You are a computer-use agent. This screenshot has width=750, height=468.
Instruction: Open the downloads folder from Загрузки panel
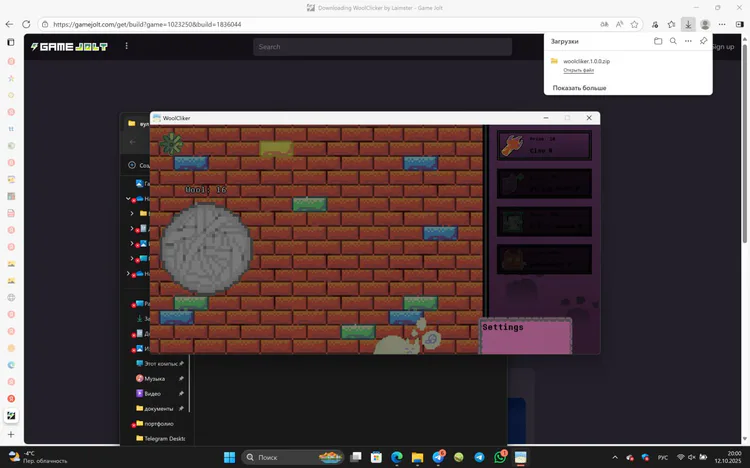(658, 41)
